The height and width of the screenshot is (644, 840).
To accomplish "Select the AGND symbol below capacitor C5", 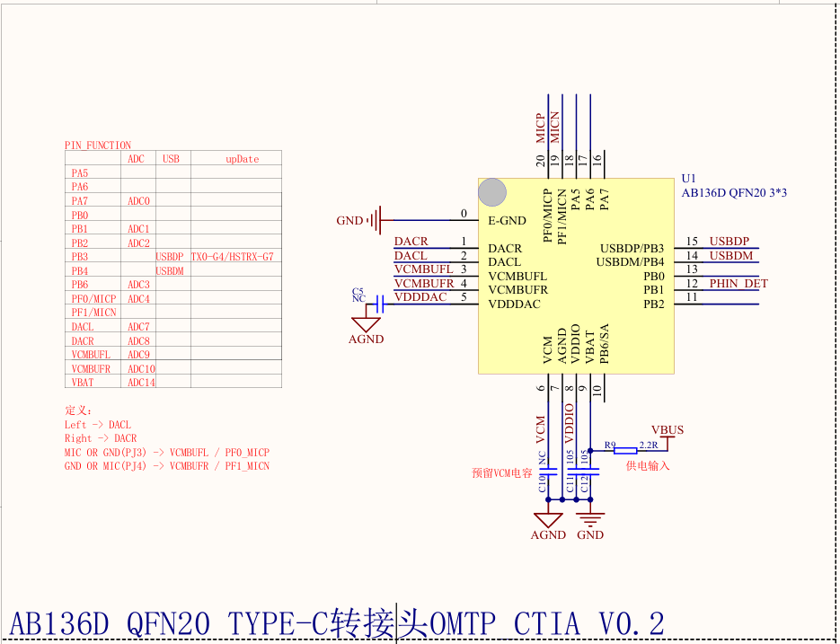I will pyautogui.click(x=366, y=325).
